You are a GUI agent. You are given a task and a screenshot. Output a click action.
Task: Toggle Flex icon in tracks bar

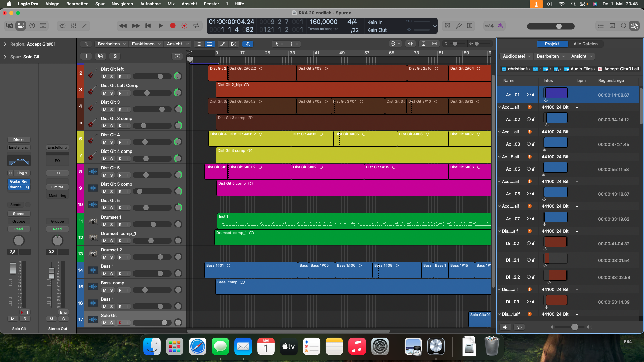coord(234,44)
